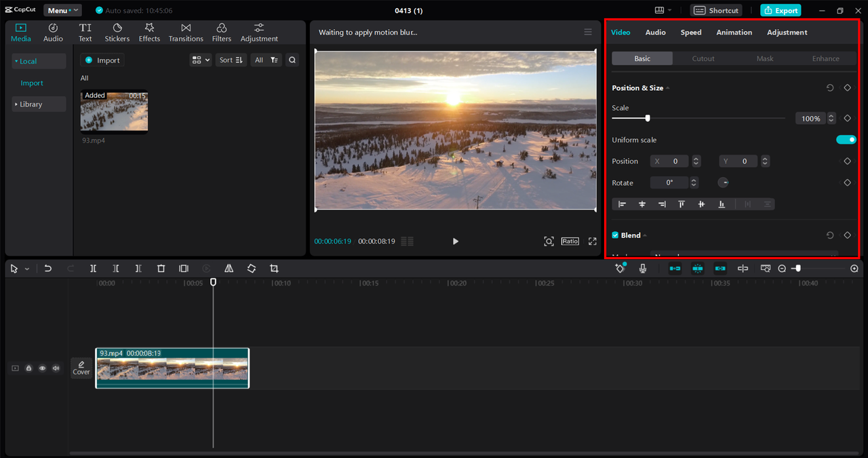This screenshot has width=868, height=458.
Task: Open the Transitions panel
Action: [186, 32]
